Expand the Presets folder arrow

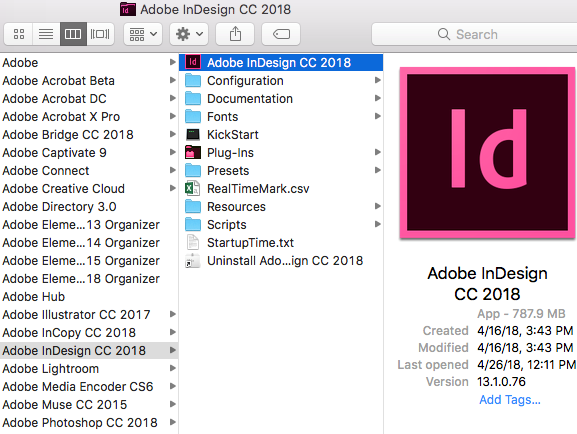377,170
